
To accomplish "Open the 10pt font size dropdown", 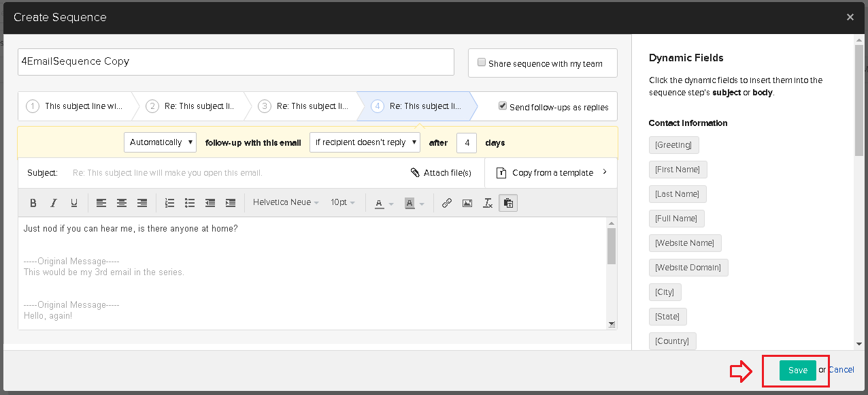I will (x=343, y=203).
